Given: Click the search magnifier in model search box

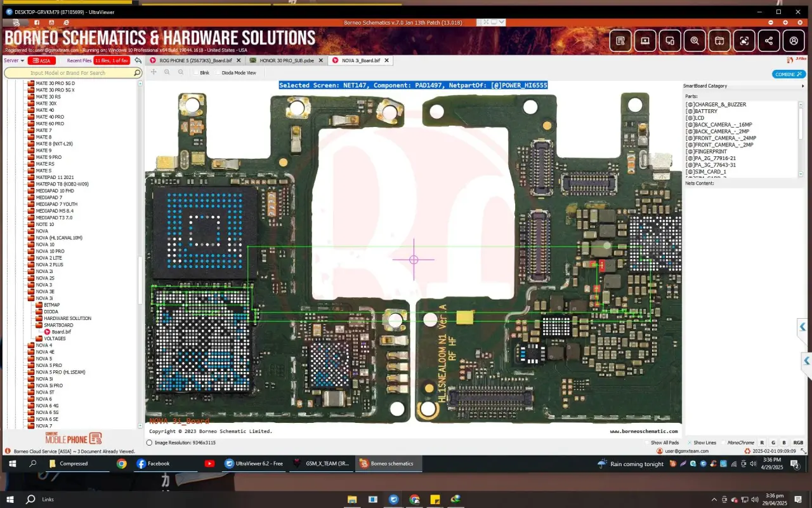Looking at the screenshot, I should 137,73.
